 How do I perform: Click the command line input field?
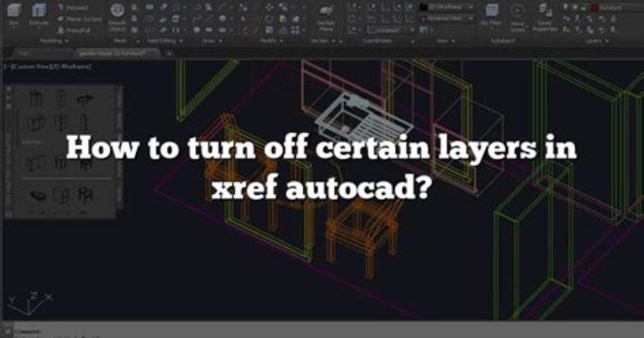tap(328, 331)
